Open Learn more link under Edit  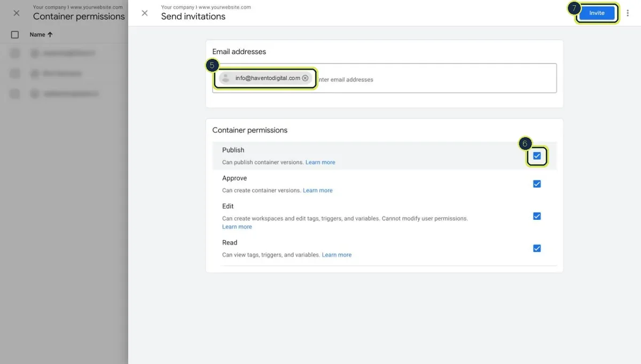[x=237, y=227]
